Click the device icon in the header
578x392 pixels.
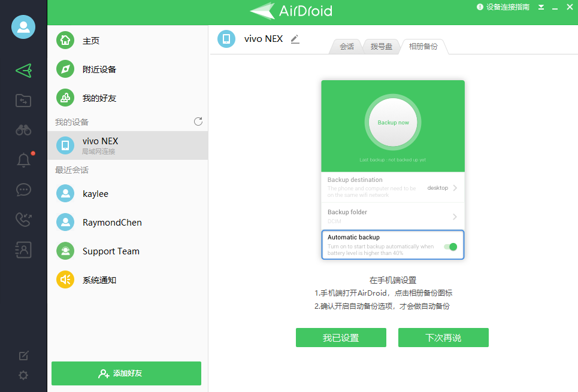pos(226,39)
